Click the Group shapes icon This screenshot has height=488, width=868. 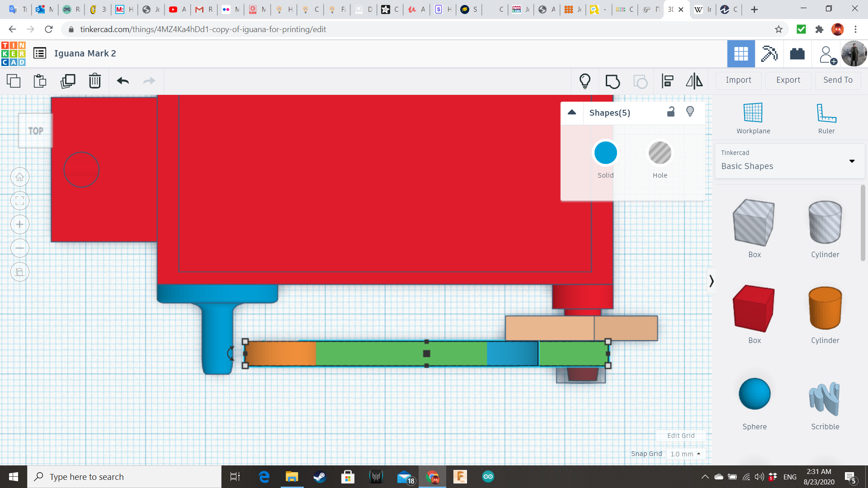pos(613,81)
